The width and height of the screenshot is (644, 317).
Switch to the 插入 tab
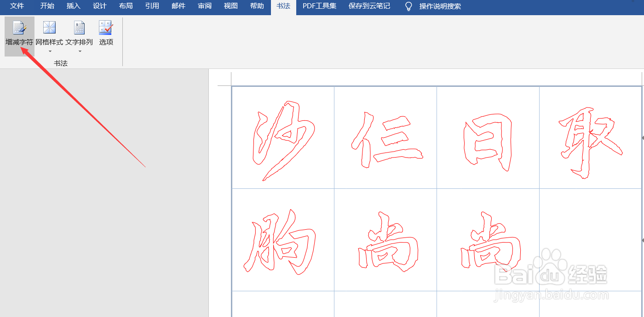click(x=73, y=6)
